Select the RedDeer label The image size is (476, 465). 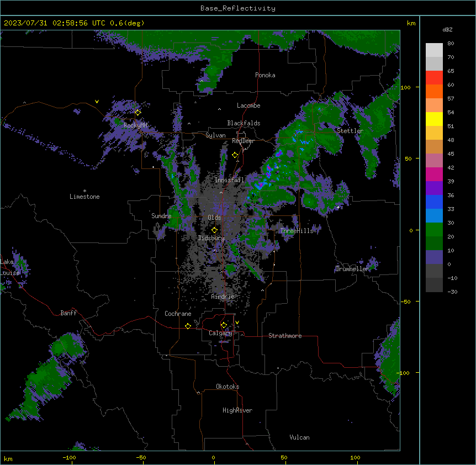243,141
